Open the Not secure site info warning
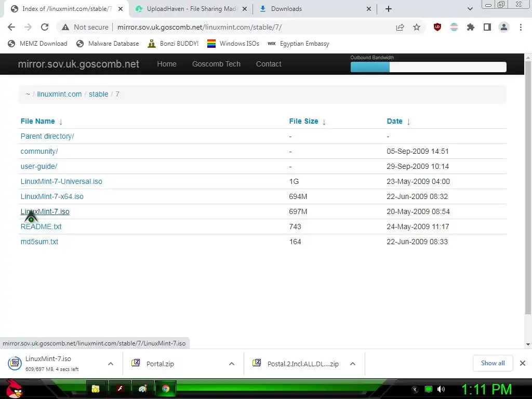Image resolution: width=532 pixels, height=399 pixels. [x=85, y=27]
